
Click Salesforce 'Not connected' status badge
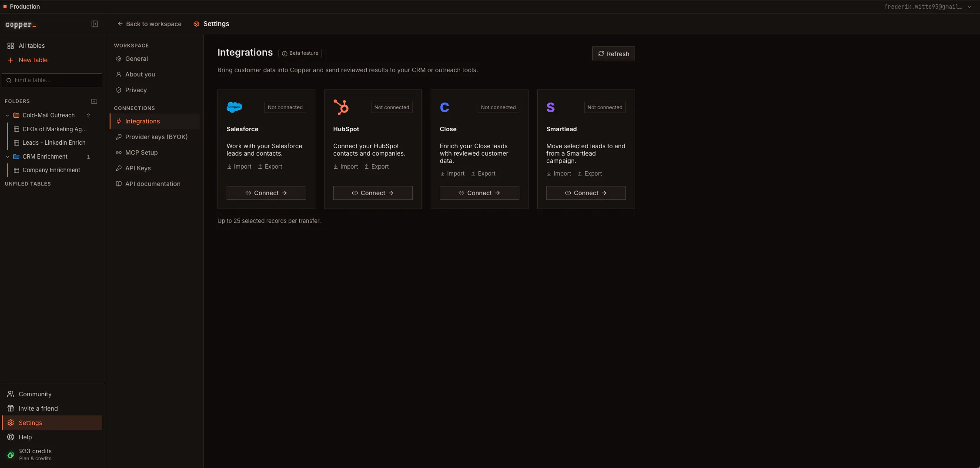[x=285, y=107]
